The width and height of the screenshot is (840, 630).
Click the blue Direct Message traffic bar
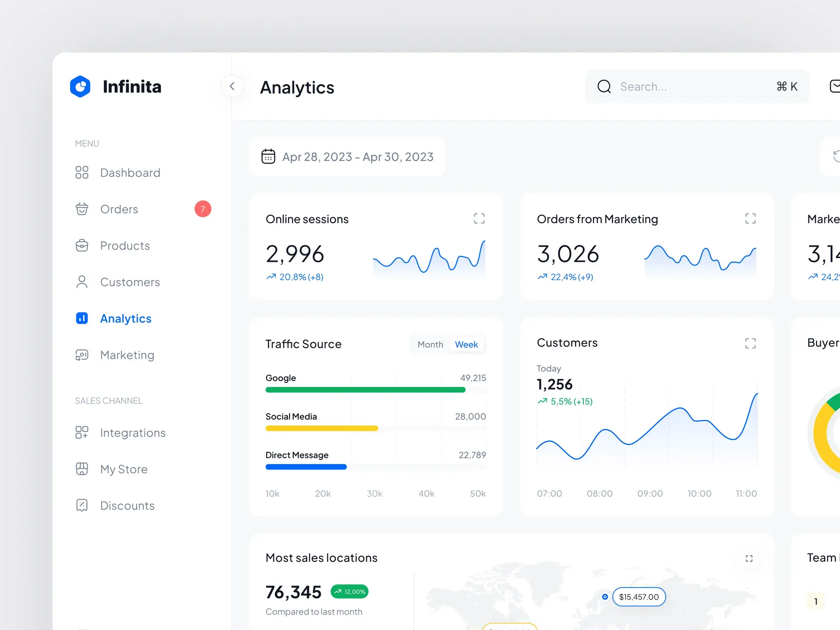[x=306, y=467]
